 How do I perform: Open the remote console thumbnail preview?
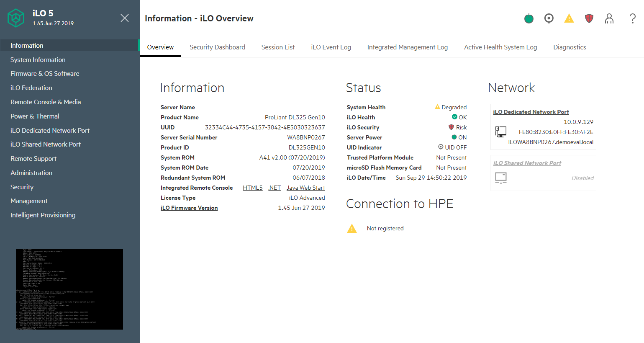(69, 289)
